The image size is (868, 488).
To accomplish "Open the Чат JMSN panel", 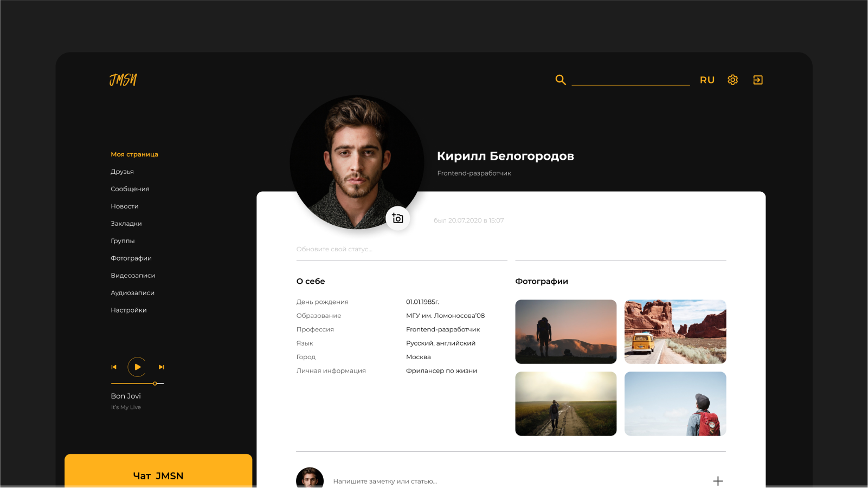I will (158, 475).
